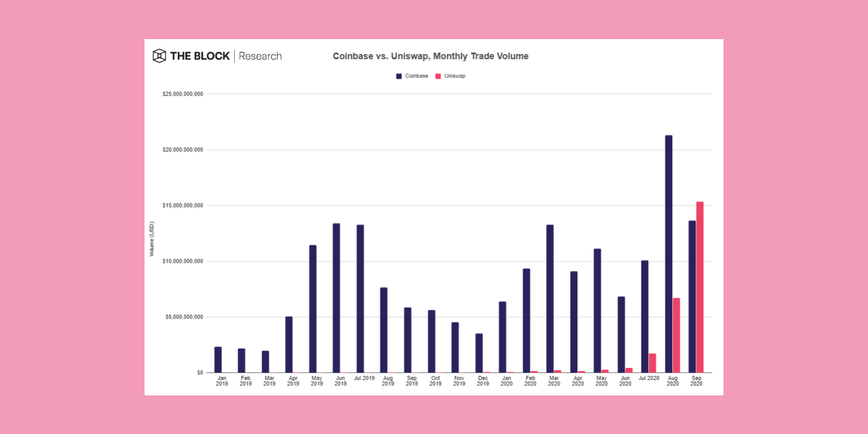868x434 pixels.
Task: Click the May 2019 x-axis label
Action: [317, 381]
